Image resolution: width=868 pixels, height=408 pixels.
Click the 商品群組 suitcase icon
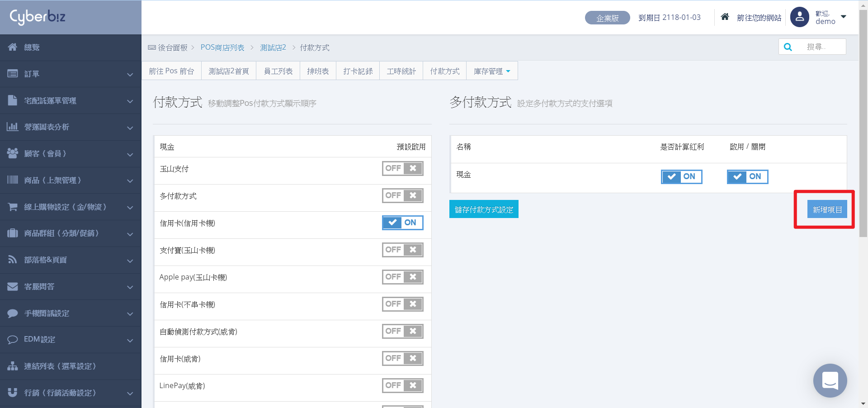(13, 233)
